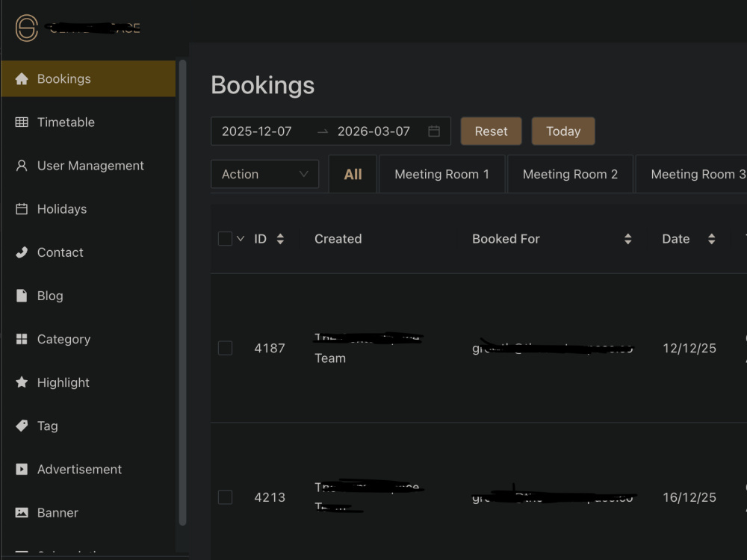The height and width of the screenshot is (560, 747).
Task: Click date cell 16/12/25
Action: point(689,497)
